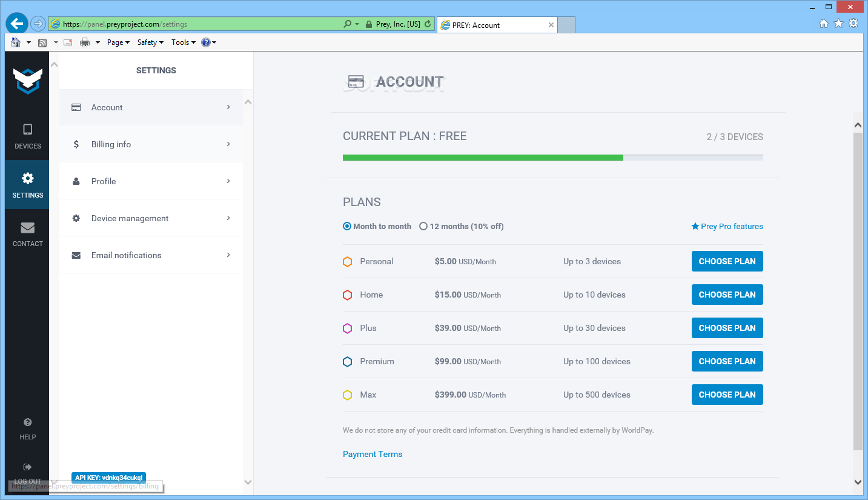Click the red Home plan hexagon icon

pos(347,295)
